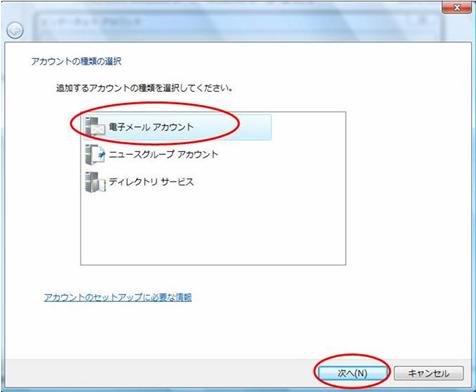Click highlighted selection row right of 電子メール text
This screenshot has height=392, width=476.
[233, 127]
